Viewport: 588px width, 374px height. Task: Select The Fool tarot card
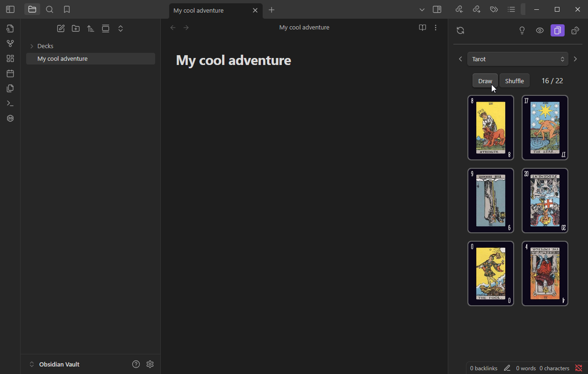pyautogui.click(x=491, y=273)
